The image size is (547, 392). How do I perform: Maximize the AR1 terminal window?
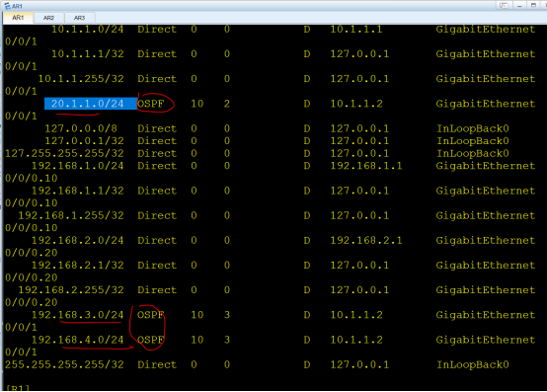pyautogui.click(x=533, y=5)
